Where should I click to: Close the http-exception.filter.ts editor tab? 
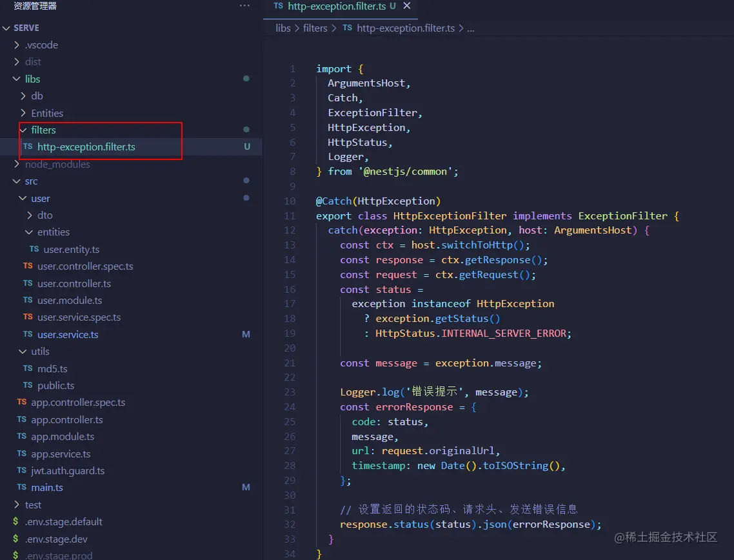(x=407, y=6)
